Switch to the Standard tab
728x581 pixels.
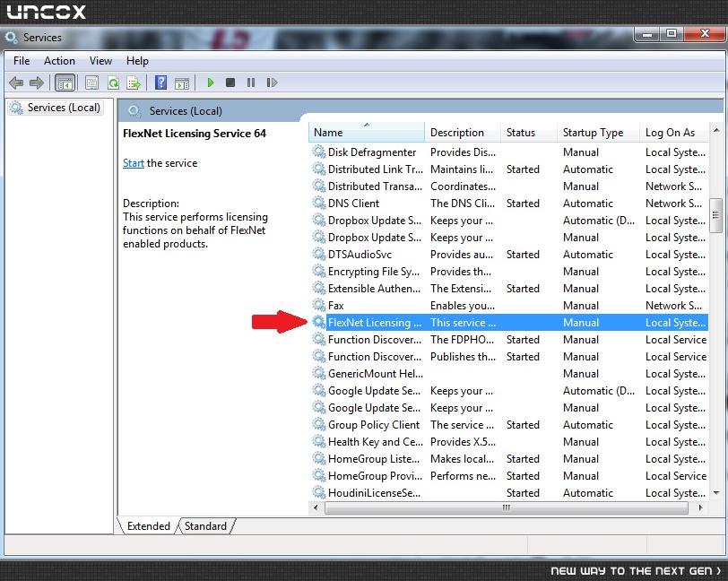coord(205,525)
